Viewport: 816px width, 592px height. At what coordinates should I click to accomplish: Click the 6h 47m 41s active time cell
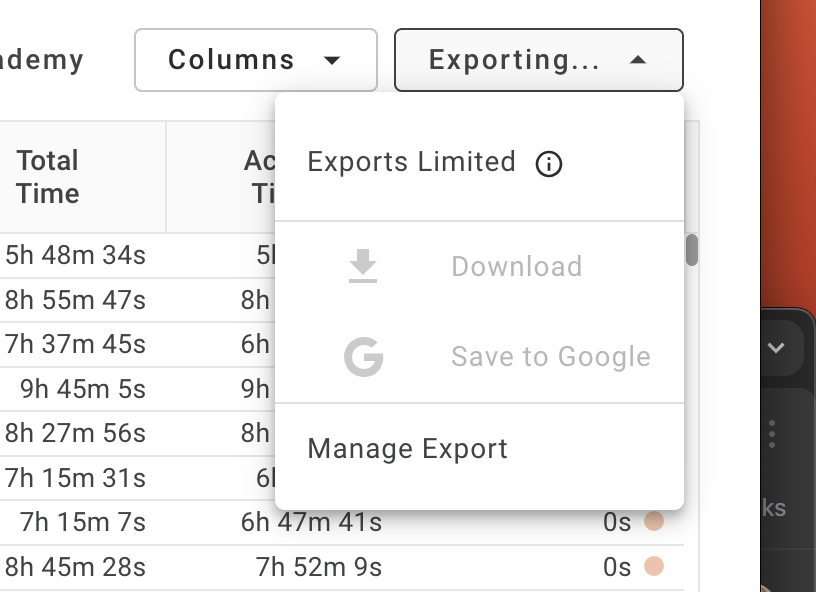(x=311, y=522)
